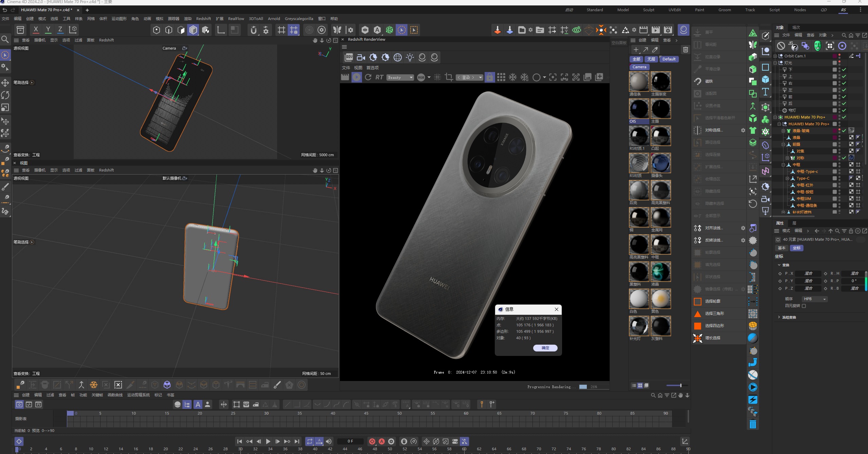Open the RealFlow menu

pyautogui.click(x=236, y=19)
